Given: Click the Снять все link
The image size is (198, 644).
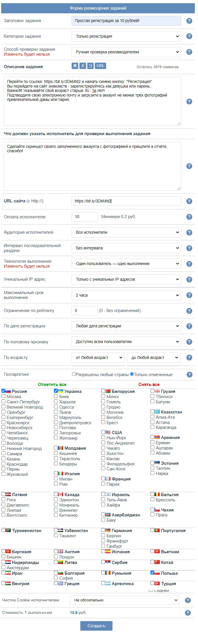Looking at the screenshot, I should 149,384.
